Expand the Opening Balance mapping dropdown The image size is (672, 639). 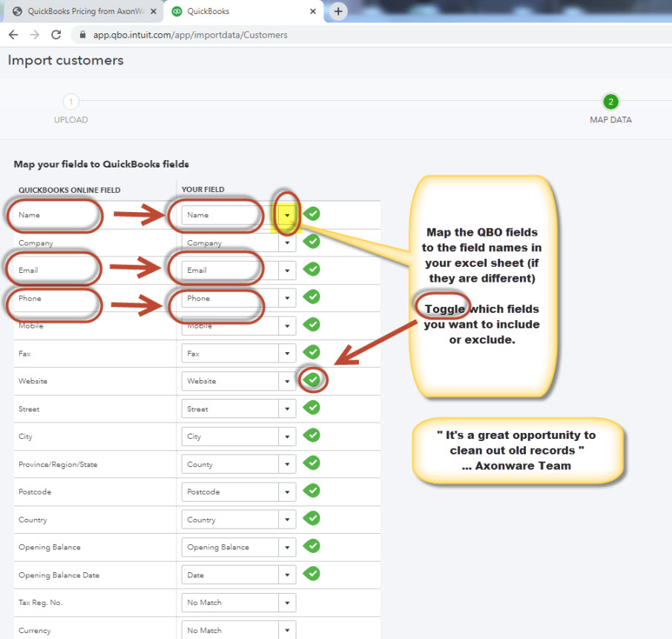click(x=287, y=547)
